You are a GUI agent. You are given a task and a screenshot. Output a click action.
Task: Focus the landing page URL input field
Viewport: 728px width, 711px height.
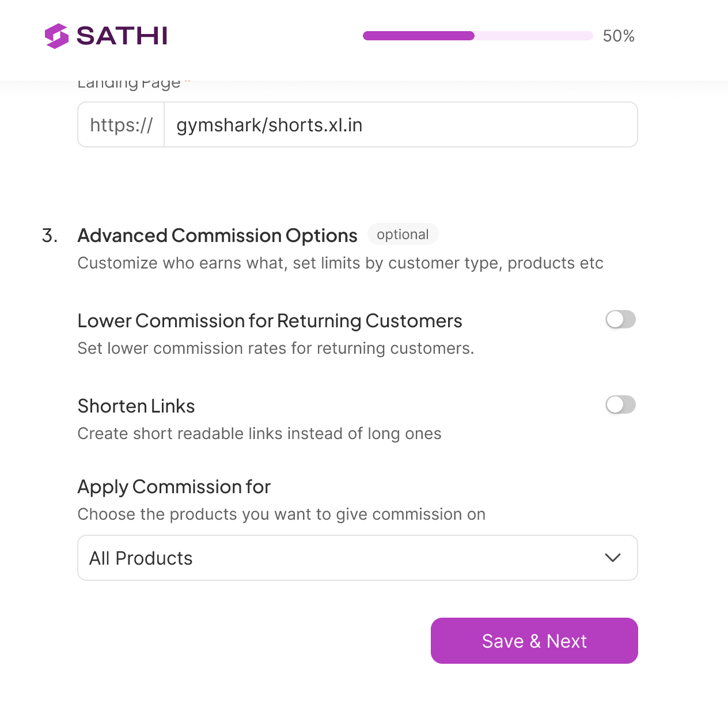point(400,125)
